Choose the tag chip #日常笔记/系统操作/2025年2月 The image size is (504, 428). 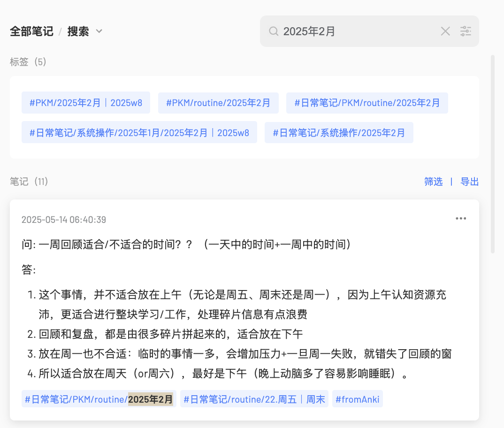point(339,132)
